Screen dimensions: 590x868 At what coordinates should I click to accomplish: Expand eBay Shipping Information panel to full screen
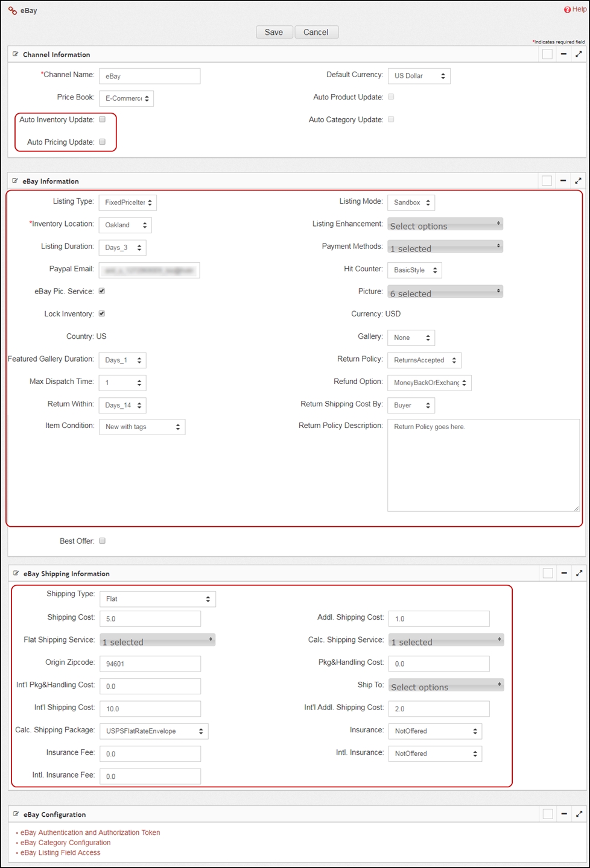579,573
